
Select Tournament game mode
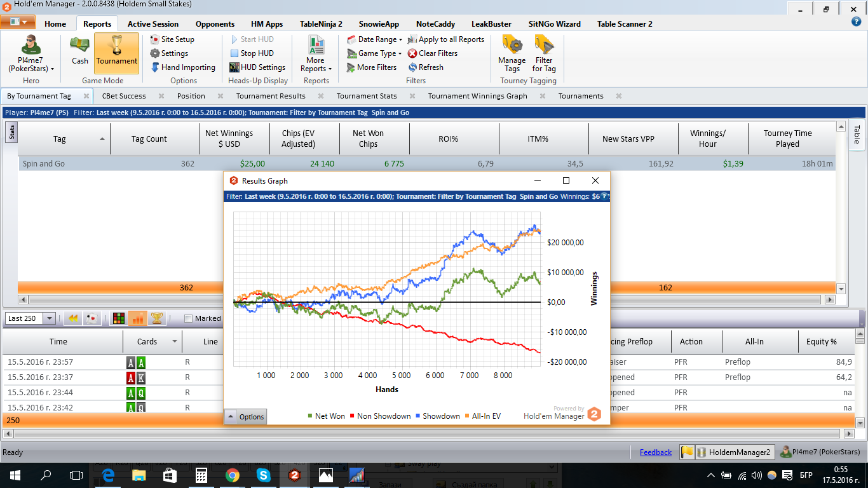tap(116, 53)
